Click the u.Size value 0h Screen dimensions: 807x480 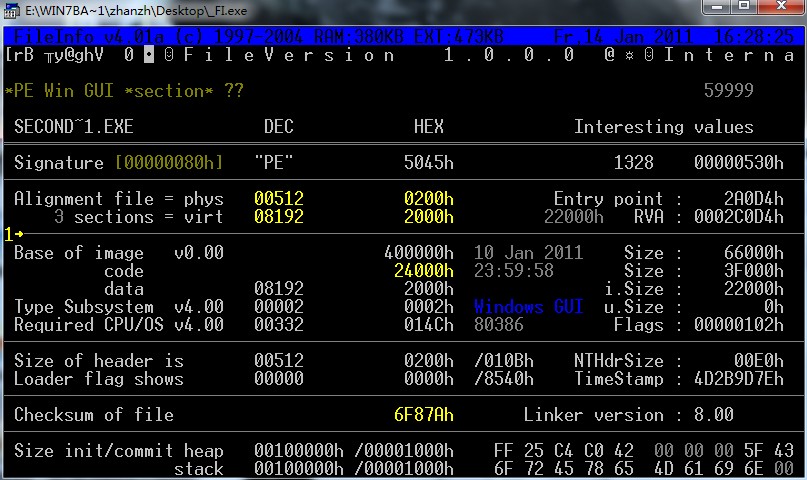pos(774,307)
